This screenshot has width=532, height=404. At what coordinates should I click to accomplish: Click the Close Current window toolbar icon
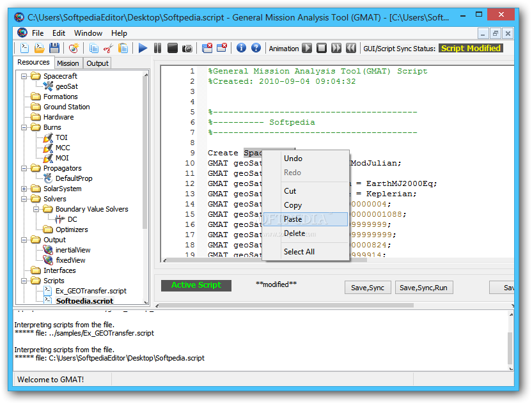222,48
